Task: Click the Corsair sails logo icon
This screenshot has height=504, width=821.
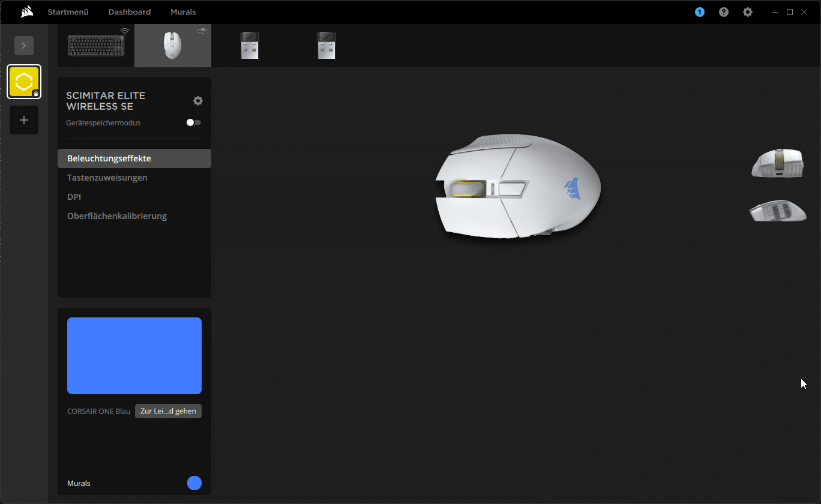Action: (26, 12)
